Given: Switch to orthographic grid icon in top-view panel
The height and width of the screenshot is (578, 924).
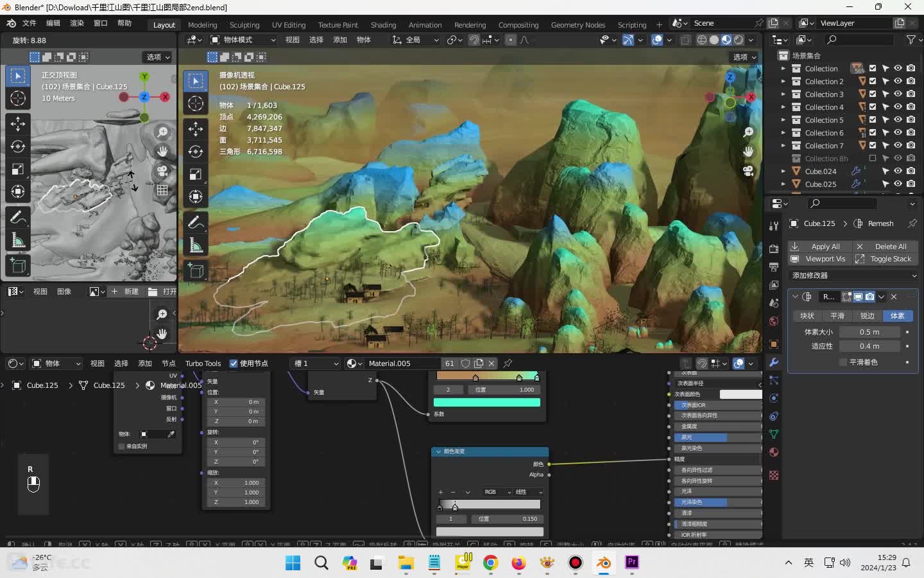Looking at the screenshot, I should click(x=162, y=190).
